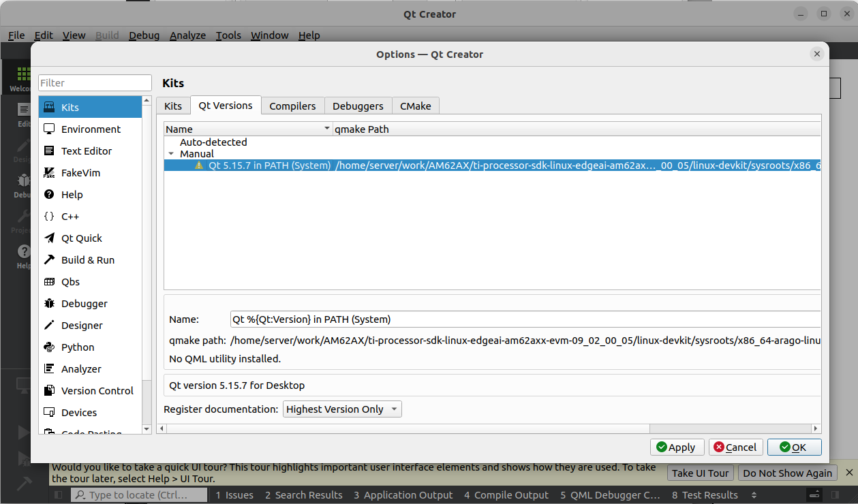Open Qbs options icon
This screenshot has height=504, width=858.
[x=49, y=282]
